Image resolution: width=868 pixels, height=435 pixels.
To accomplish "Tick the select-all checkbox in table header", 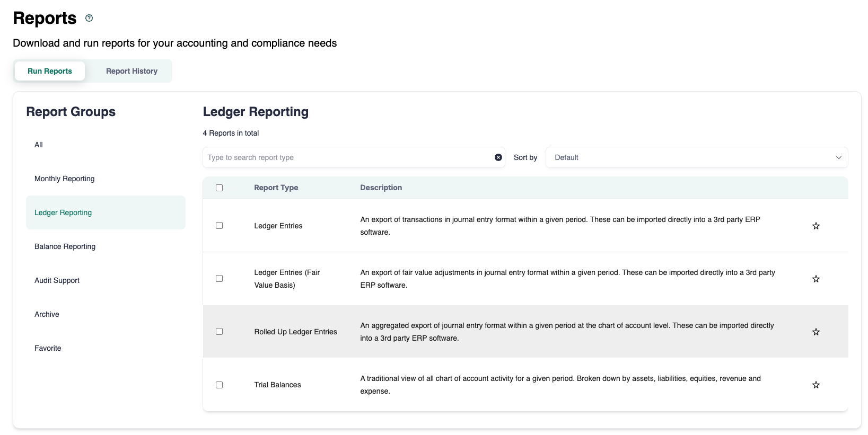I will [219, 188].
